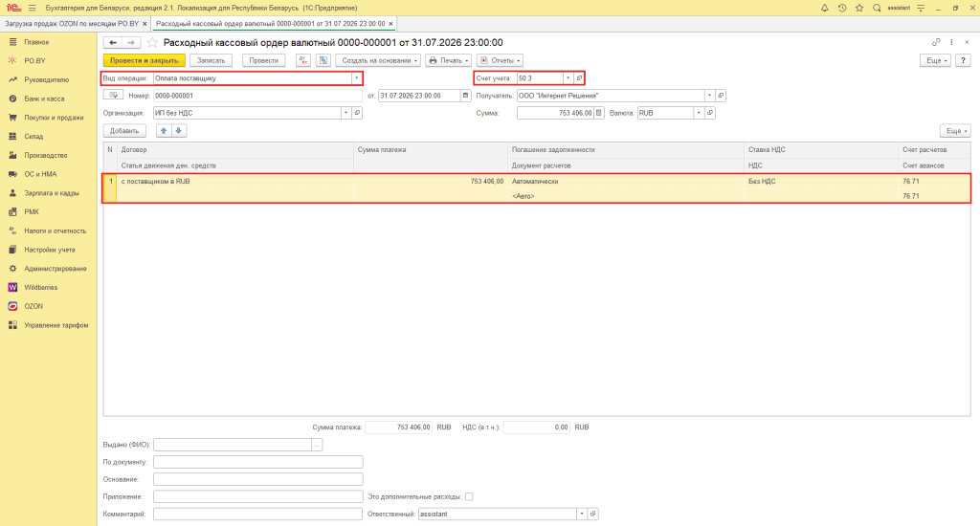Expand Организация dropdown arrow
This screenshot has height=526, width=980.
(x=345, y=113)
